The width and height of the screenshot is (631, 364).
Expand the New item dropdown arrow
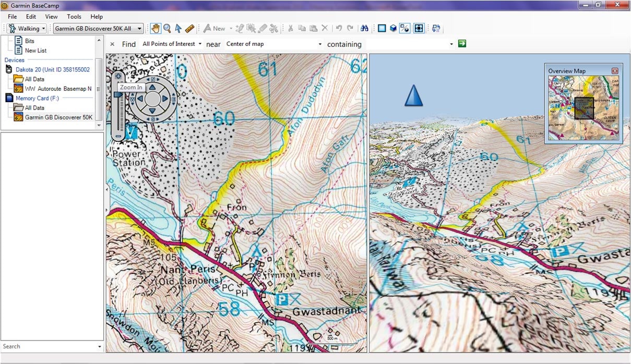tap(231, 29)
